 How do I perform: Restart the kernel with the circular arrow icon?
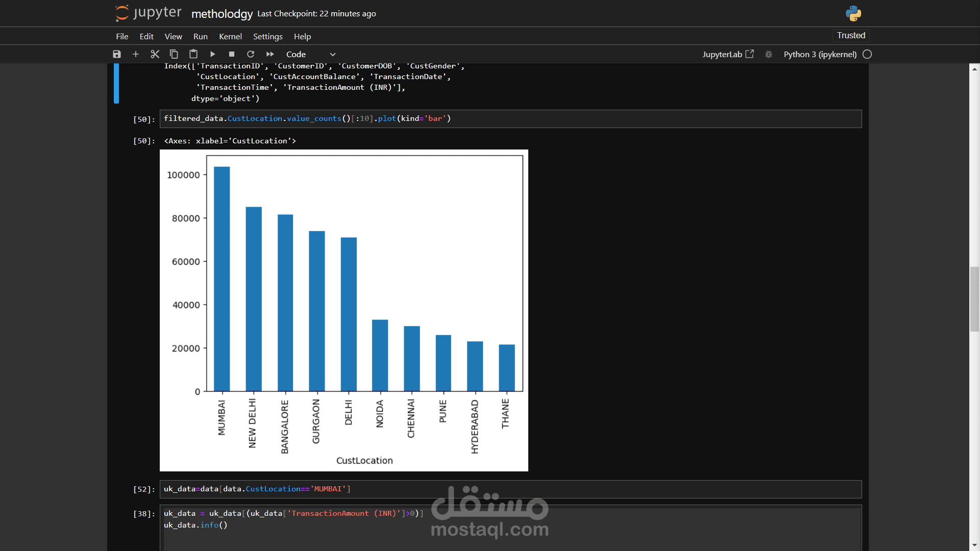251,54
